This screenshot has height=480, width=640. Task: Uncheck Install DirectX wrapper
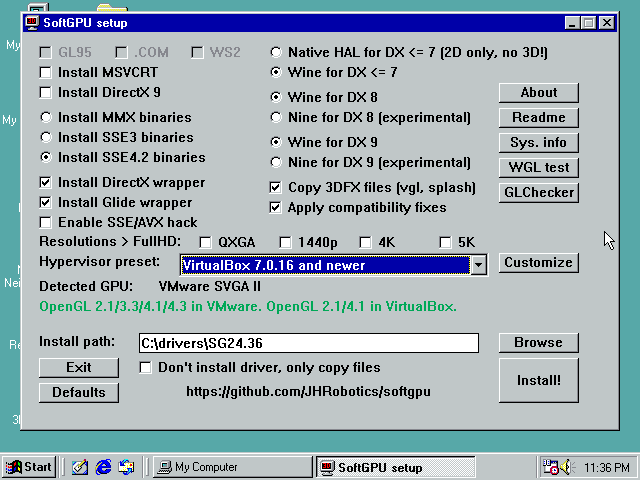45,182
